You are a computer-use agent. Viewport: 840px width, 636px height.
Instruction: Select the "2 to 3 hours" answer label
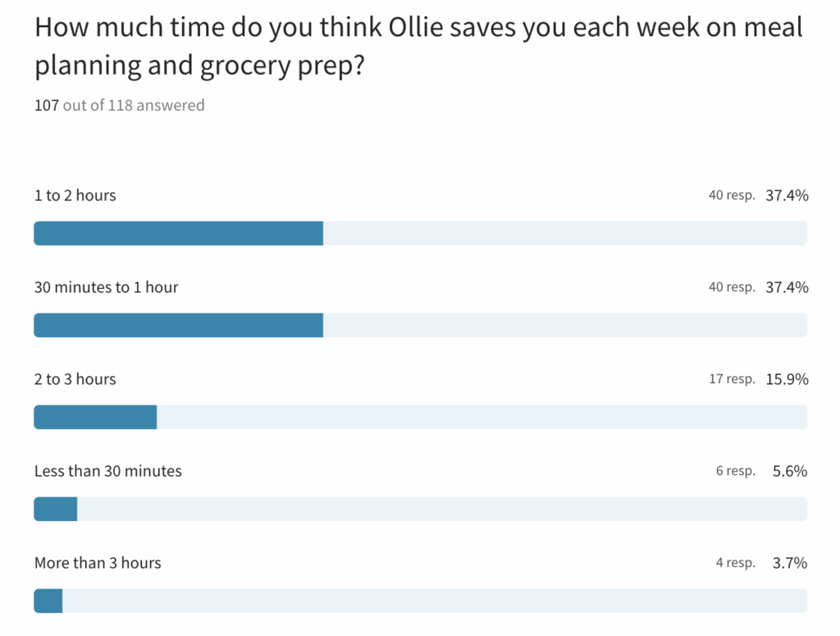coord(75,379)
